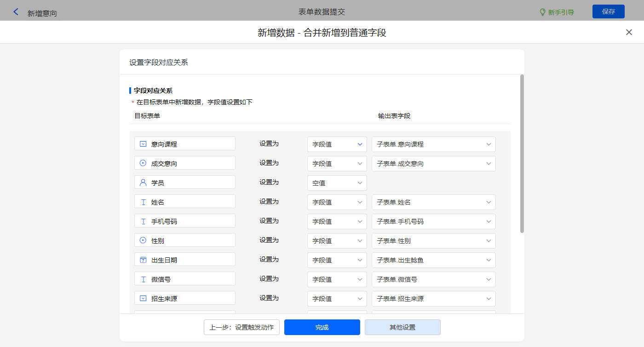Click the text-type icon for 姓名

coord(143,202)
